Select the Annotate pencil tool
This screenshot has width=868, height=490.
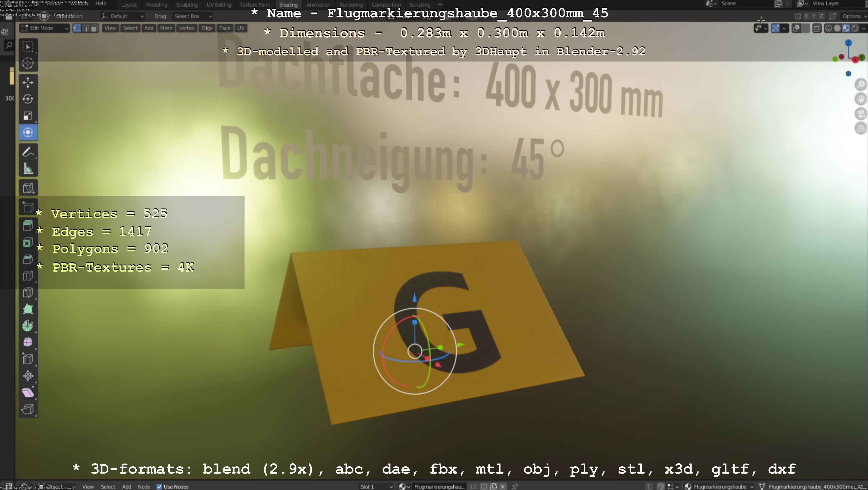28,152
